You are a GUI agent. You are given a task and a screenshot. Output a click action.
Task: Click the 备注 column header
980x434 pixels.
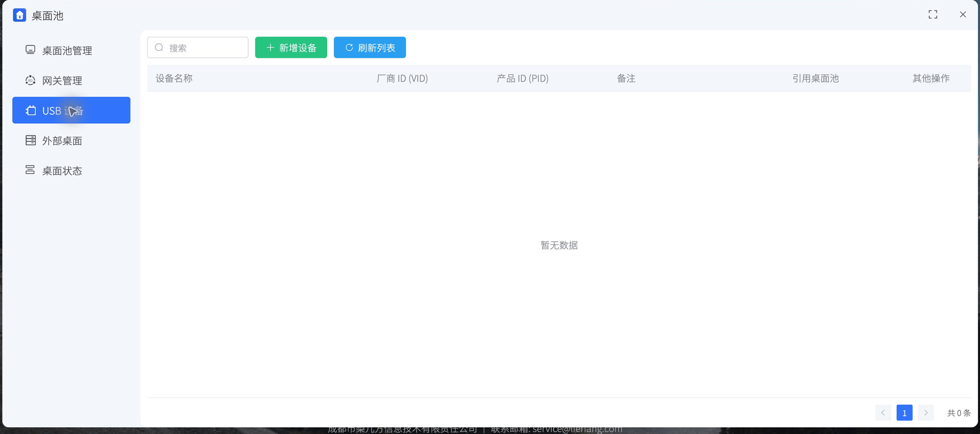(626, 78)
